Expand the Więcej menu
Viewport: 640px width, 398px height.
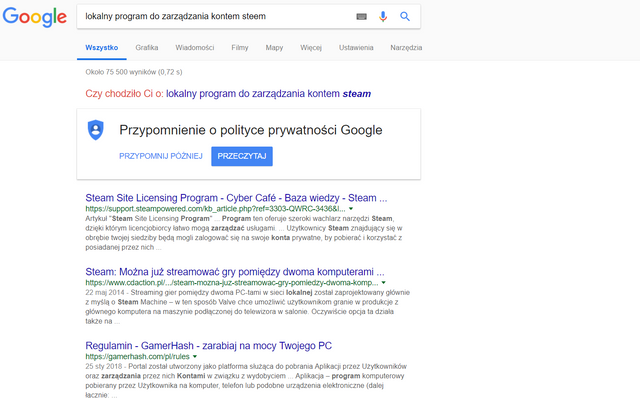311,47
